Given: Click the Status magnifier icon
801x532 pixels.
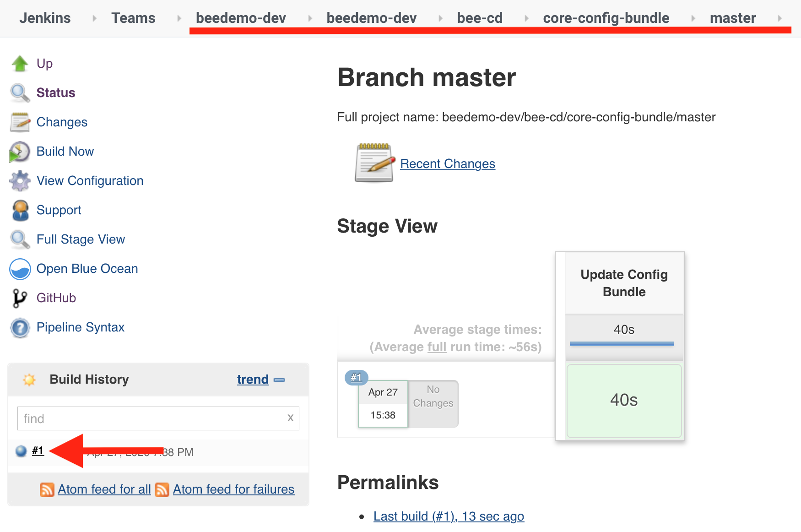Looking at the screenshot, I should 20,93.
